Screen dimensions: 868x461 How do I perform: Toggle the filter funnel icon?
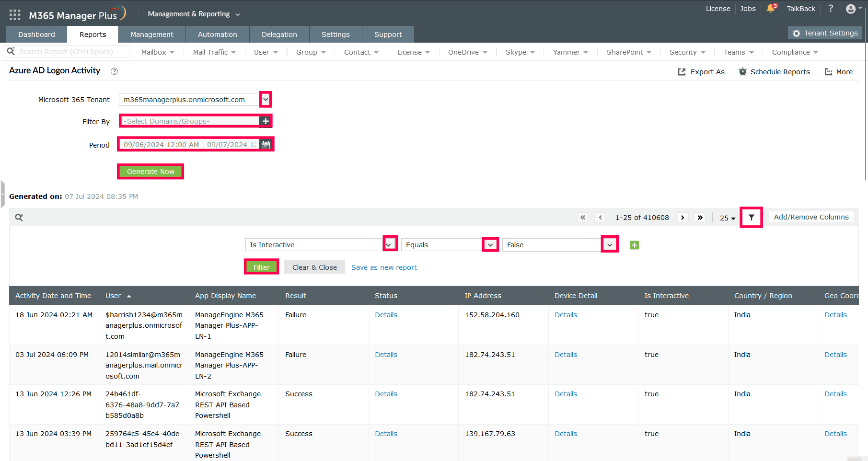point(751,217)
